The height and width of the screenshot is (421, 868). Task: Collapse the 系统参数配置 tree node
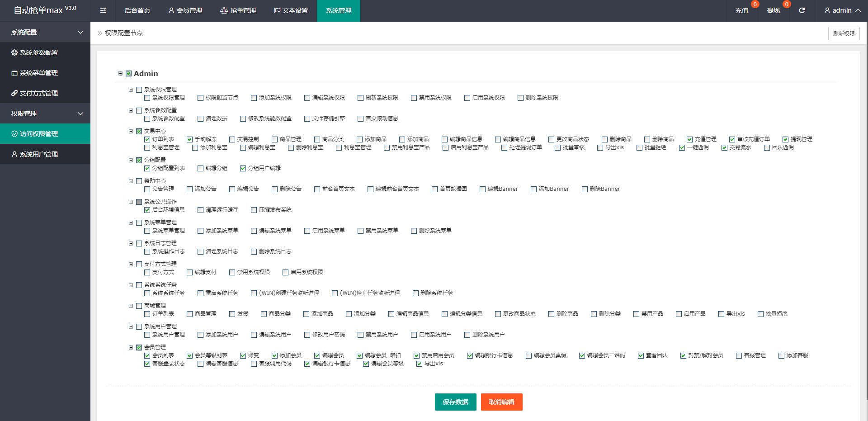(131, 111)
